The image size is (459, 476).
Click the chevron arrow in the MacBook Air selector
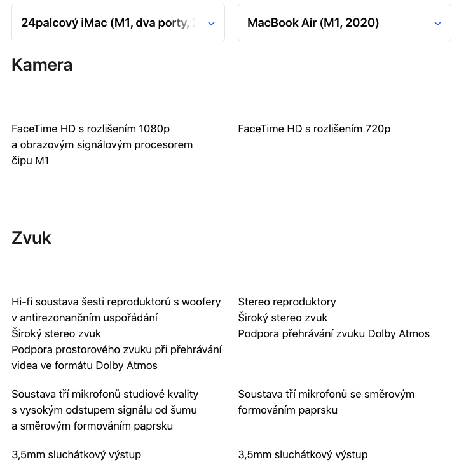coord(437,24)
